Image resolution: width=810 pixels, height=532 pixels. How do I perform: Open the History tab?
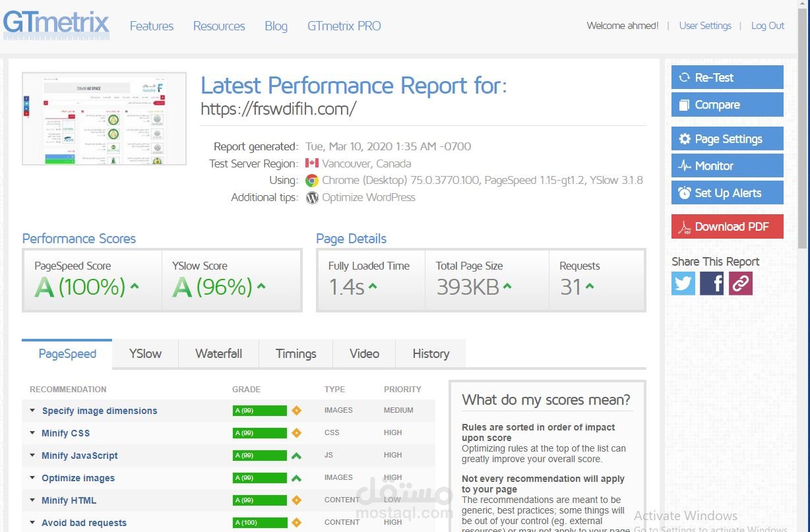coord(431,354)
